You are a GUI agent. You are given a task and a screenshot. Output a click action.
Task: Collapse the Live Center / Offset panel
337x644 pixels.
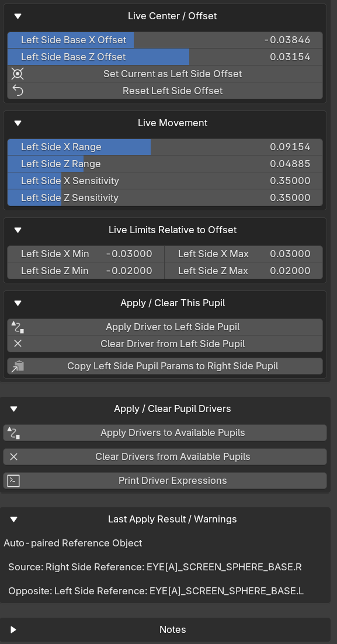click(18, 16)
